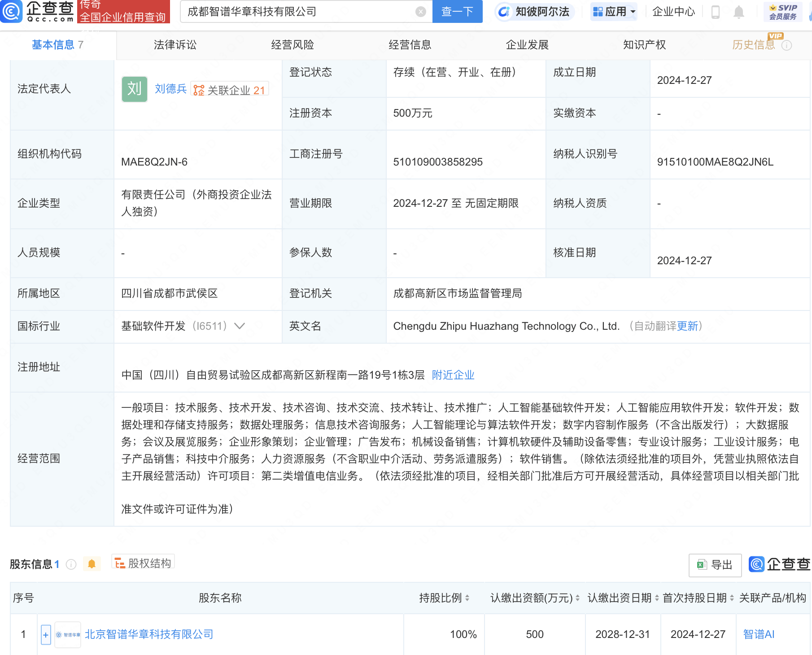The width and height of the screenshot is (812, 655).
Task: Click 更新 link after English name
Action: (x=687, y=326)
